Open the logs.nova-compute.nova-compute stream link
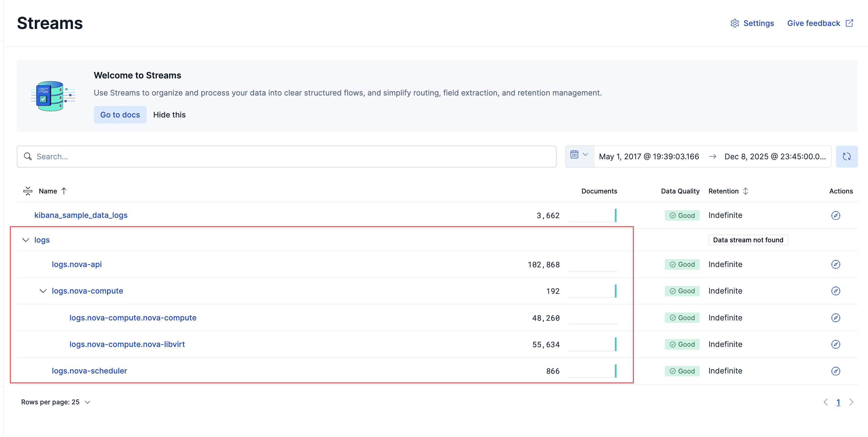 pyautogui.click(x=133, y=318)
